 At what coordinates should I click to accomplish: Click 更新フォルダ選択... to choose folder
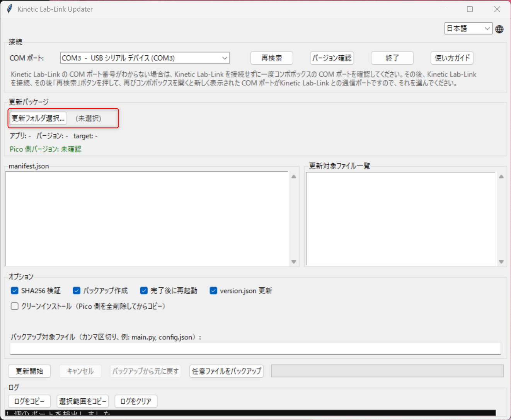click(38, 118)
